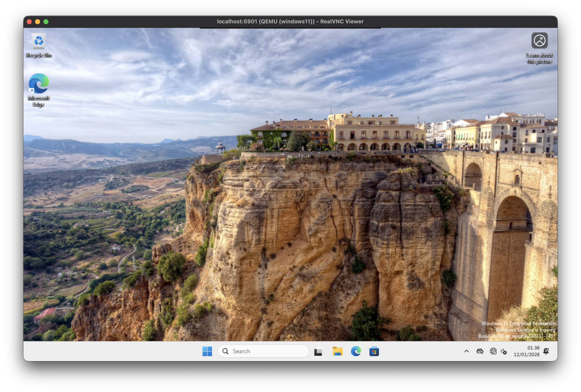Screen dimensions: 581x392
Task: Open the Windows Start menu
Action: pos(207,351)
